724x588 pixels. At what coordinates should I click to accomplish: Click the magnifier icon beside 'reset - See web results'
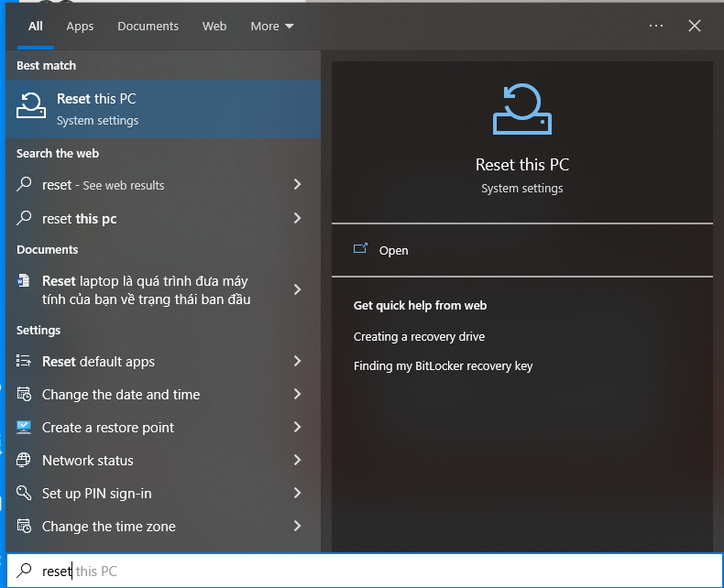24,184
